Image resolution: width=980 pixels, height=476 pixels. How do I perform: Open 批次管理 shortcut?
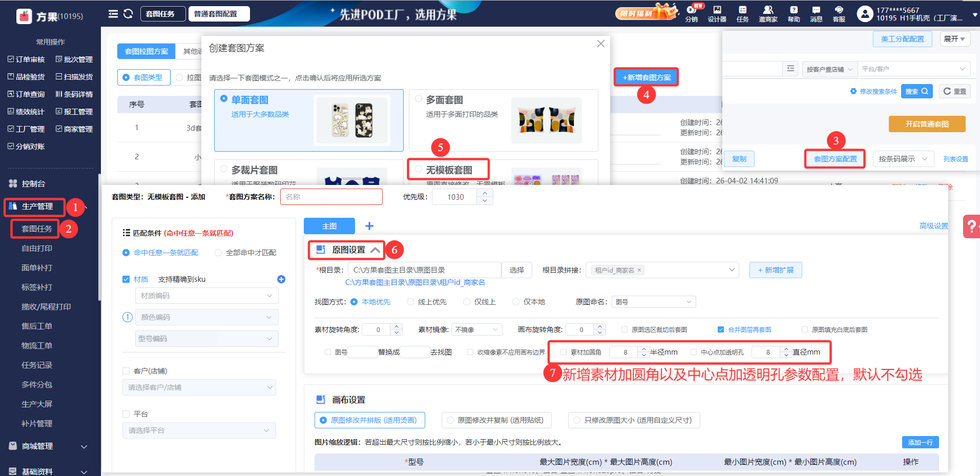point(74,59)
